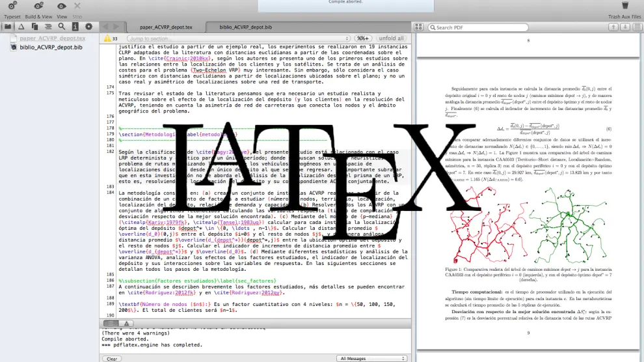Open the file browser folder icon in sidebar
Viewport: 644px width, 362px height.
point(8,27)
